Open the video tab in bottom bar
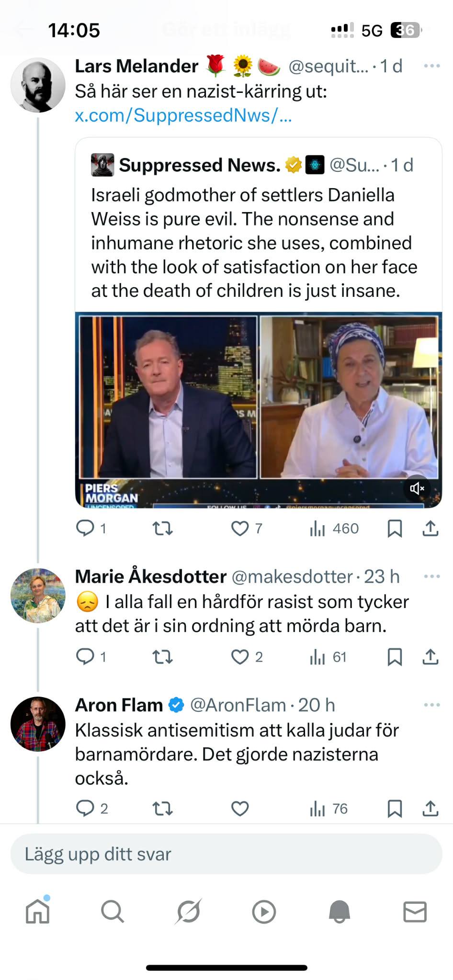Viewport: 453px width, 980px height. click(264, 912)
